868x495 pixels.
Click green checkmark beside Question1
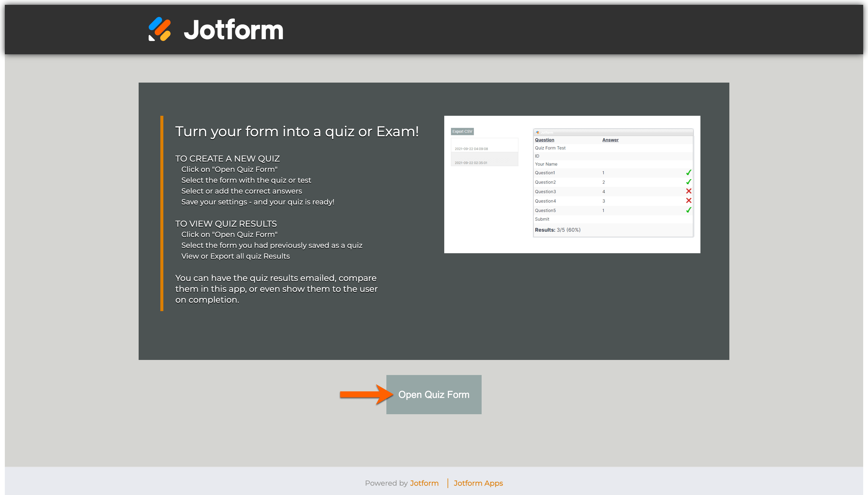point(689,173)
